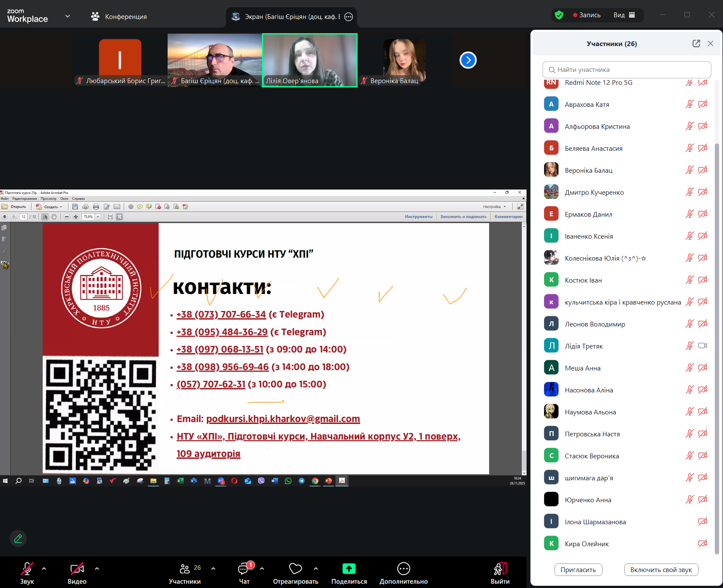The image size is (723, 588).
Task: Click sticky note comment icon in shared Acrobat
Action: (x=140, y=207)
